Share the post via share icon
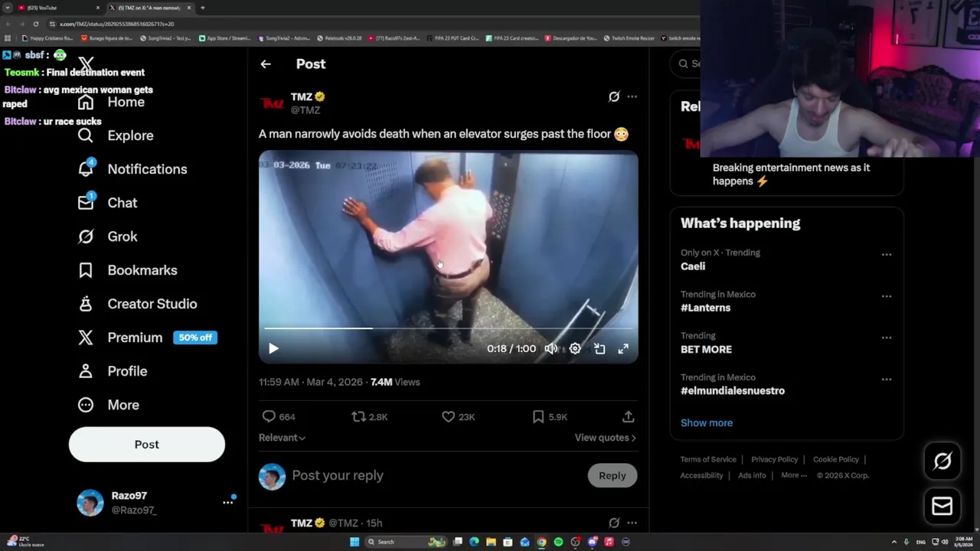The image size is (980, 551). pos(628,417)
